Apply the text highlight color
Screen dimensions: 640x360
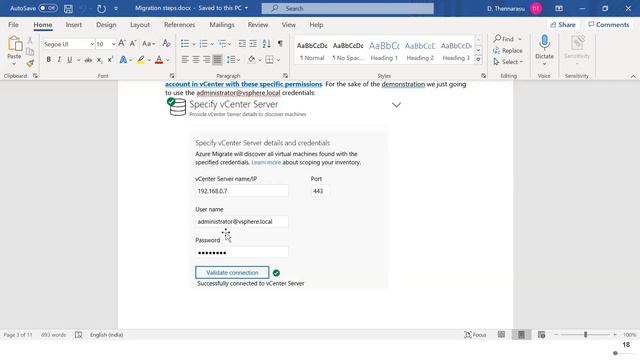[141, 60]
